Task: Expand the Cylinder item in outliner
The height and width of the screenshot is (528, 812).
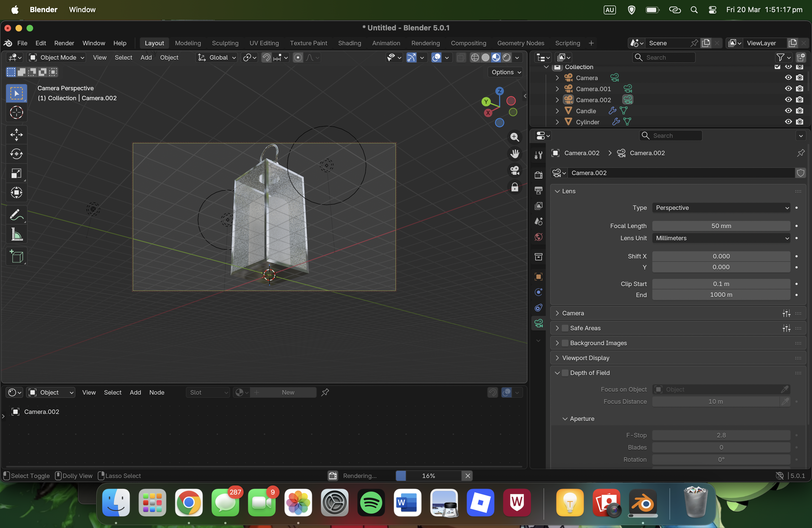Action: coord(557,122)
